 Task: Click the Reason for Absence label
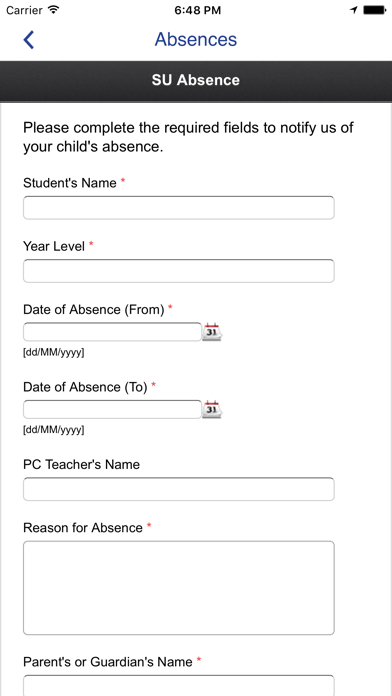(83, 528)
